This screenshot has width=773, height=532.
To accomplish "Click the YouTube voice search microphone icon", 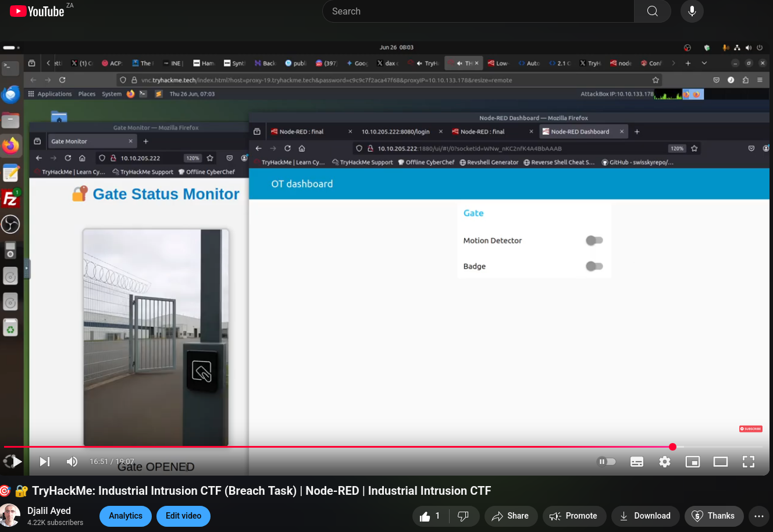I will 692,12.
